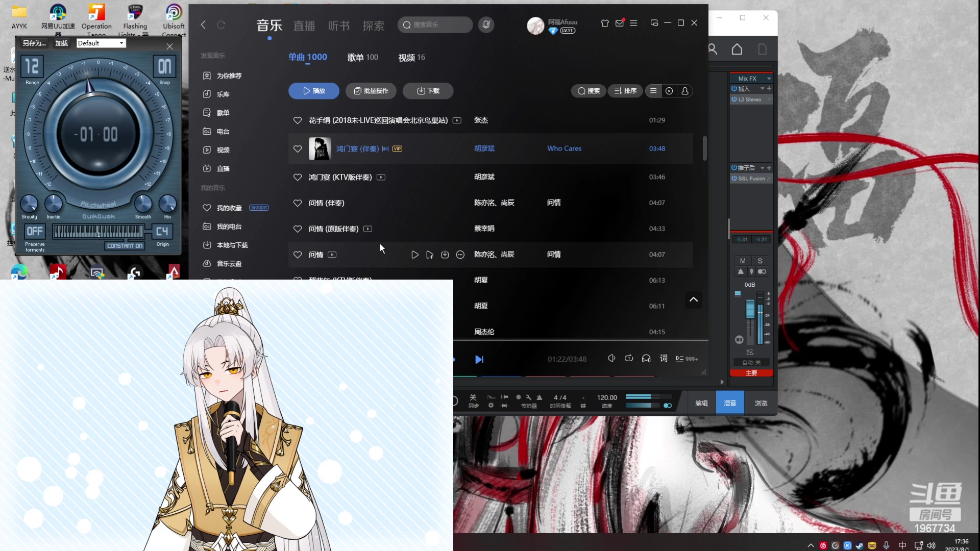Select the 视频 16 results tab

[411, 58]
